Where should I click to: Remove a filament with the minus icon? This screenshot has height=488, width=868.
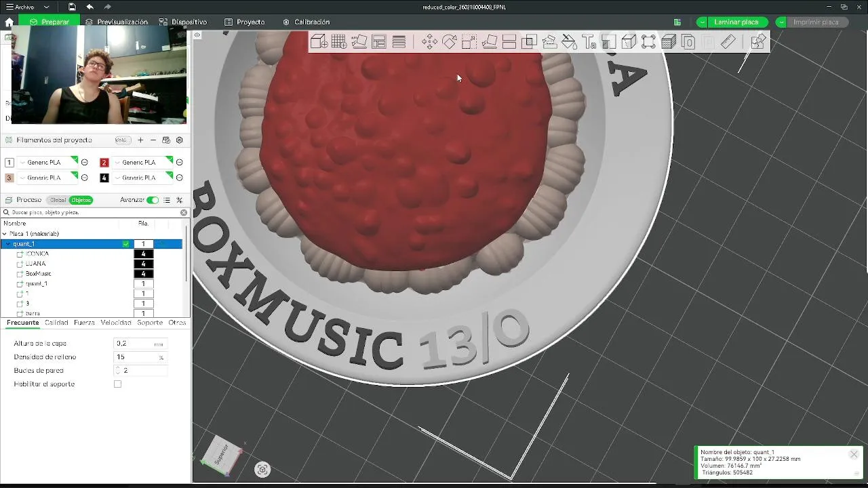coord(153,140)
